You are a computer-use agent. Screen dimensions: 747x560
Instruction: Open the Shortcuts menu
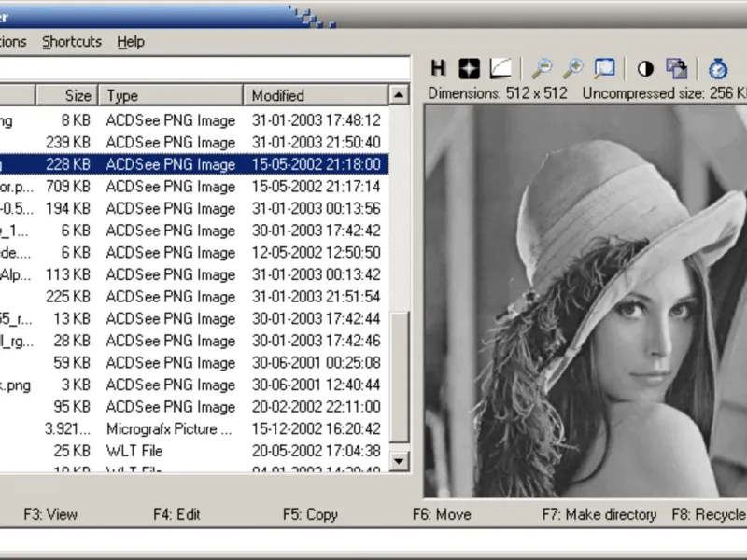tap(72, 42)
